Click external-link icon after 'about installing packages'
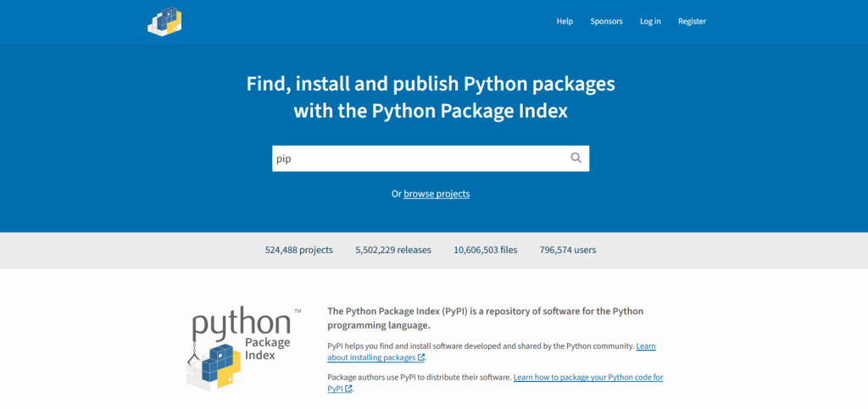 tap(421, 358)
